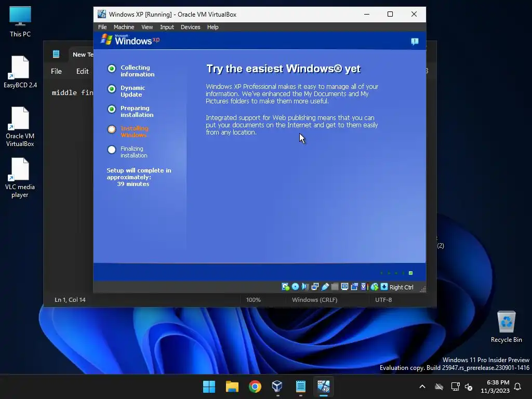Select the Oracle VM VirtualBox desktop shortcut

click(20, 127)
